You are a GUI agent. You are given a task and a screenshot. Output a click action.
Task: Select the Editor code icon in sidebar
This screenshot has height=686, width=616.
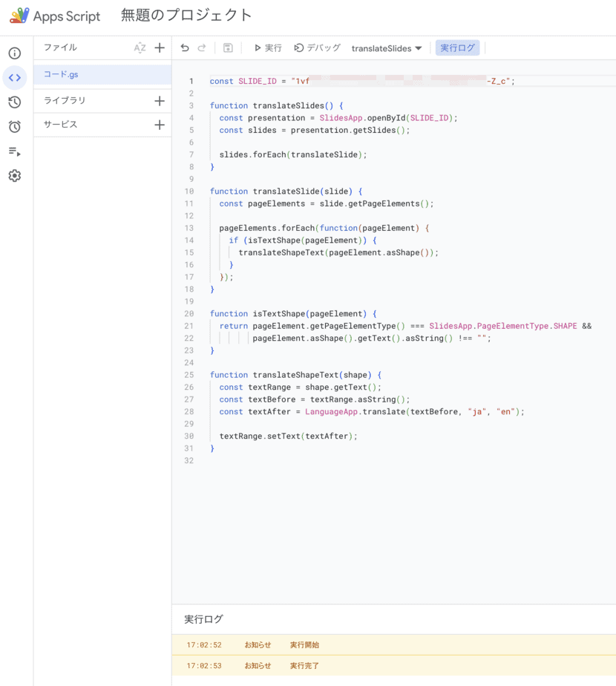click(x=14, y=78)
